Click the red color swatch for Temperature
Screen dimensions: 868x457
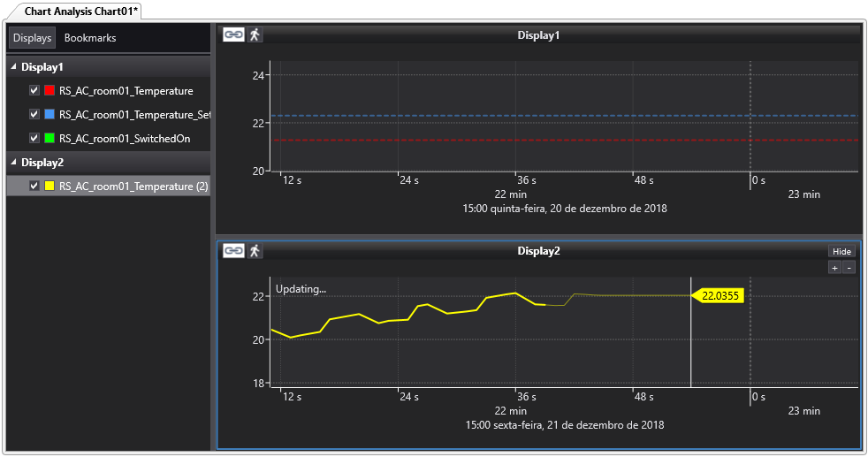coord(49,90)
